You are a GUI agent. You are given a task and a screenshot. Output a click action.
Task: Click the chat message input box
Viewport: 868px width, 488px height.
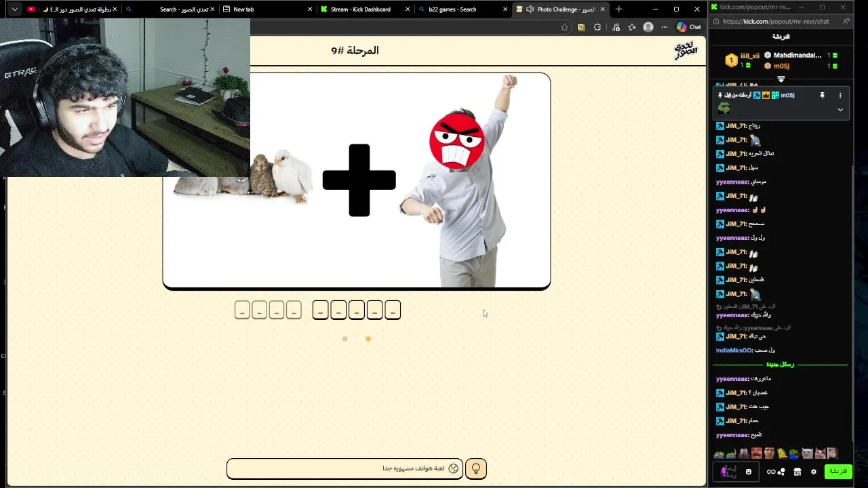click(x=736, y=472)
